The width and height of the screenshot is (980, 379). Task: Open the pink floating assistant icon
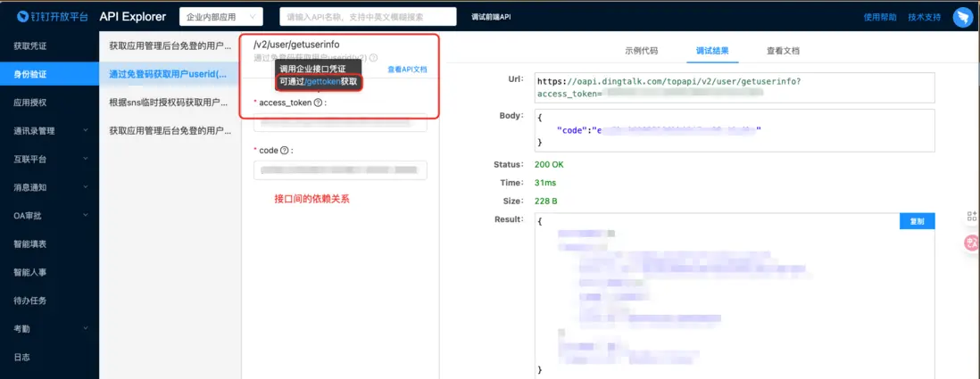click(x=972, y=243)
